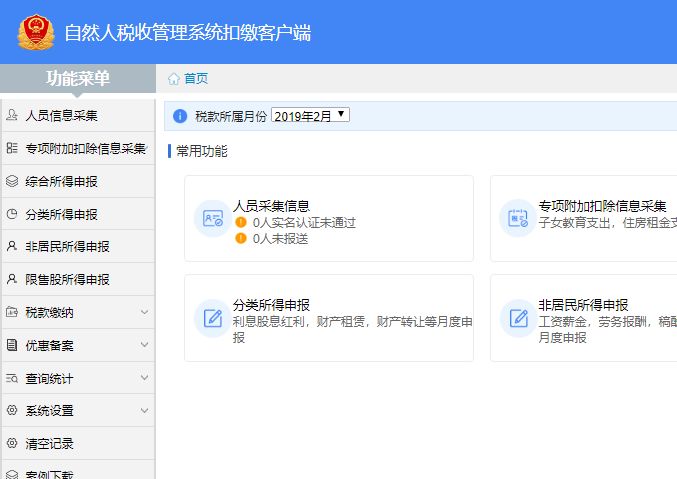677x479 pixels.
Task: Click the 限售股所得申报 person icon in sidebar
Action: [x=12, y=279]
